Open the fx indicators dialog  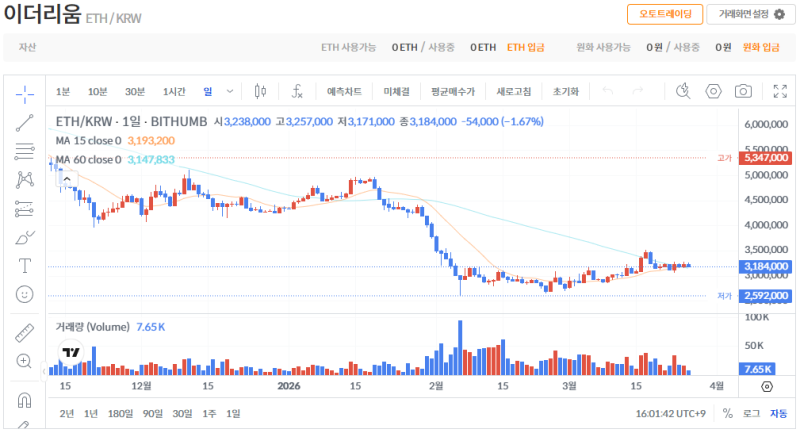[297, 91]
